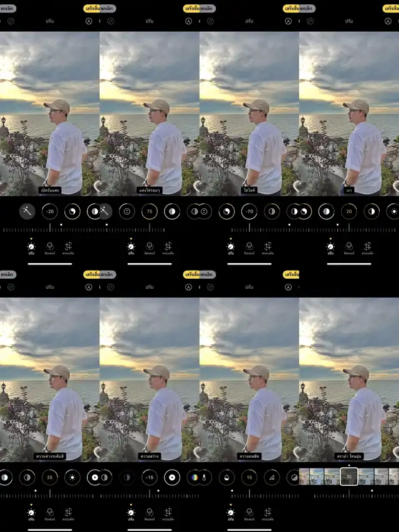
Task: Toggle the shadows dial showing 20
Action: click(x=349, y=211)
